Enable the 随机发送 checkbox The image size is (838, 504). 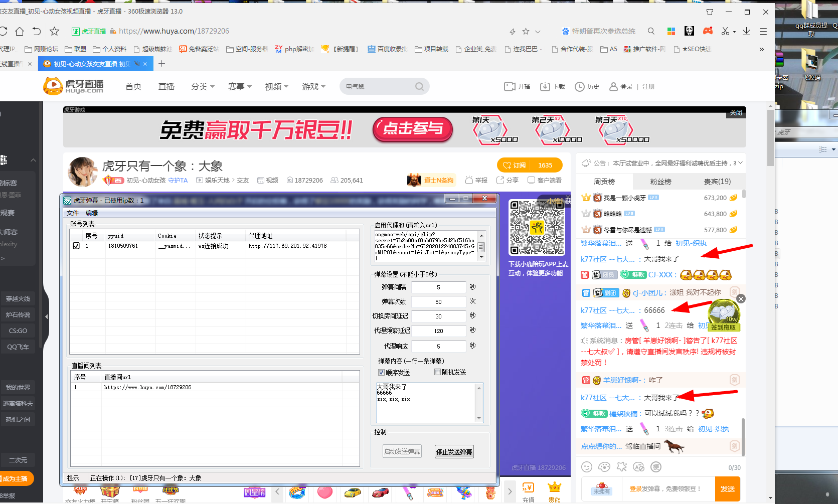coord(437,372)
